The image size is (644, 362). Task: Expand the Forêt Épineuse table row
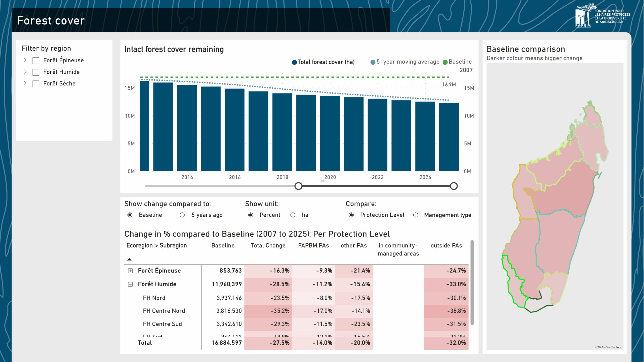130,271
